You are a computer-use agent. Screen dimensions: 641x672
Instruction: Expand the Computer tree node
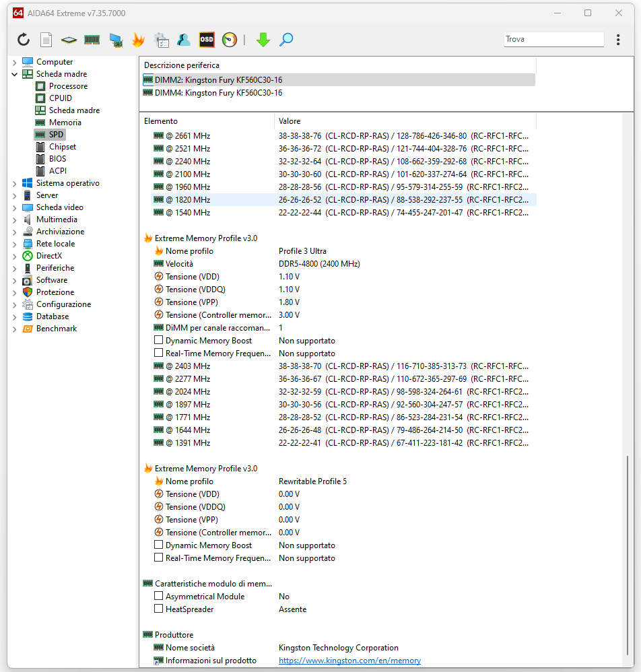coord(15,63)
